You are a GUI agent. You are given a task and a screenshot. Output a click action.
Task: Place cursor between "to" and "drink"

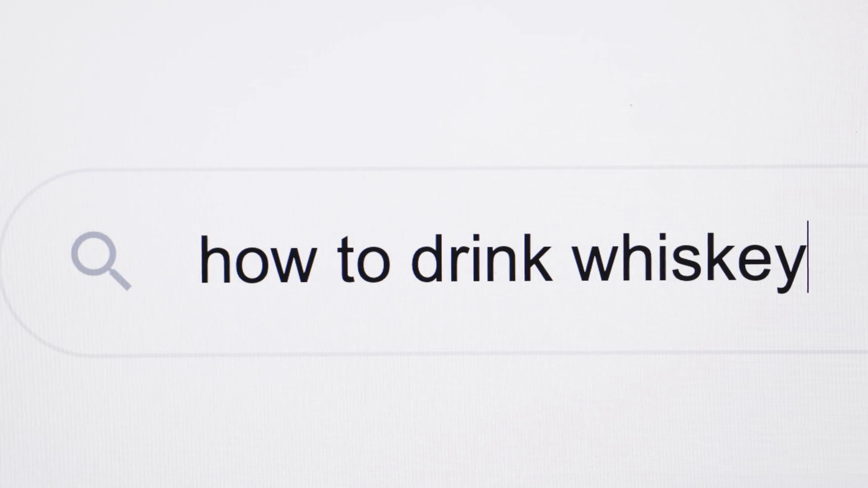[401, 260]
